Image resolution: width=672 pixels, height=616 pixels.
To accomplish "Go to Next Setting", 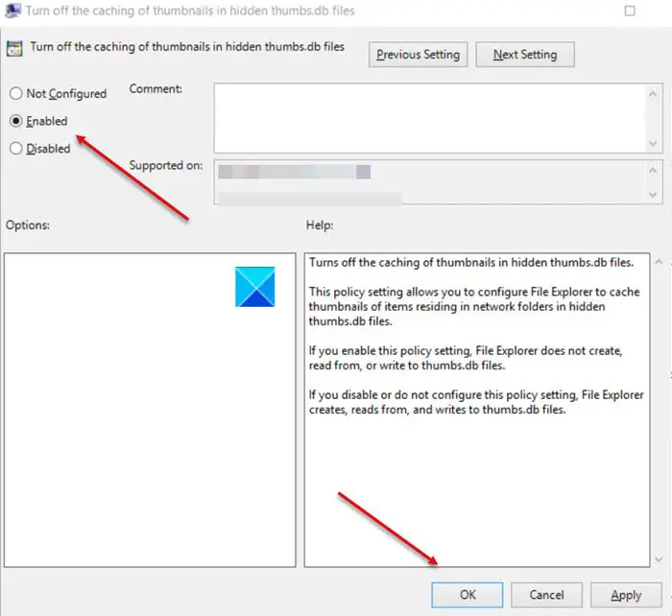I will click(525, 55).
